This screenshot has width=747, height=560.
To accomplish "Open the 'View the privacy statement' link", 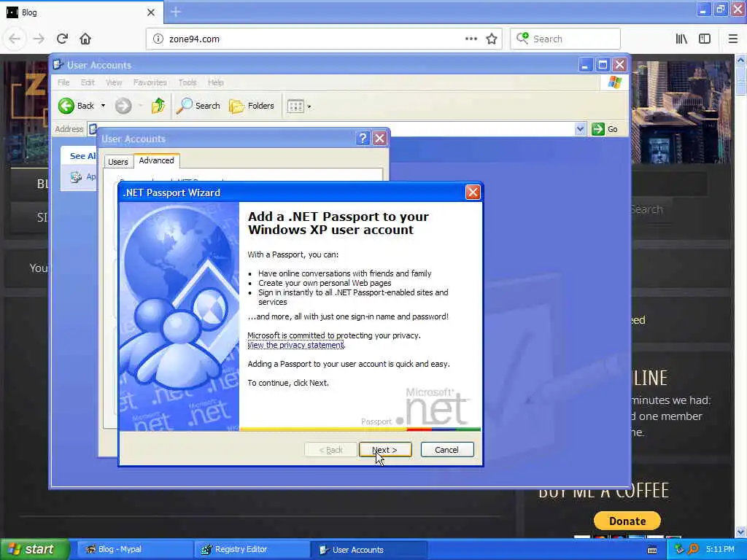I will click(295, 345).
